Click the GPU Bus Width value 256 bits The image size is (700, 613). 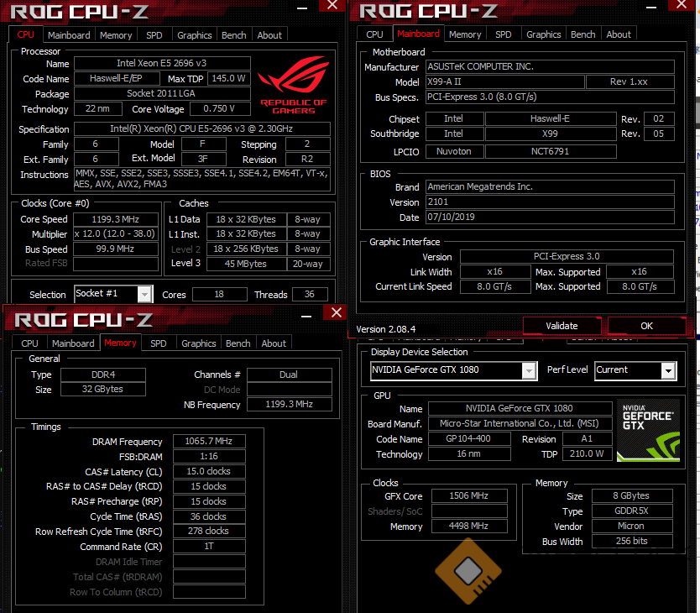632,541
